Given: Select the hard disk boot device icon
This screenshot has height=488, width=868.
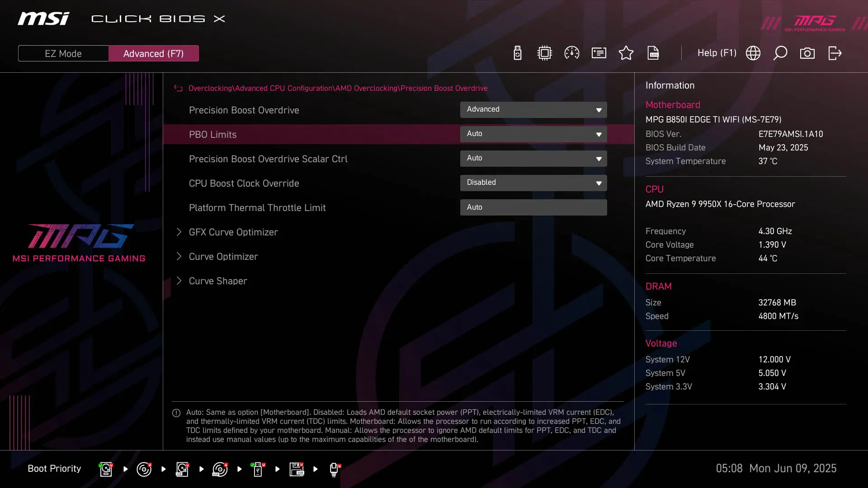Looking at the screenshot, I should [x=106, y=469].
